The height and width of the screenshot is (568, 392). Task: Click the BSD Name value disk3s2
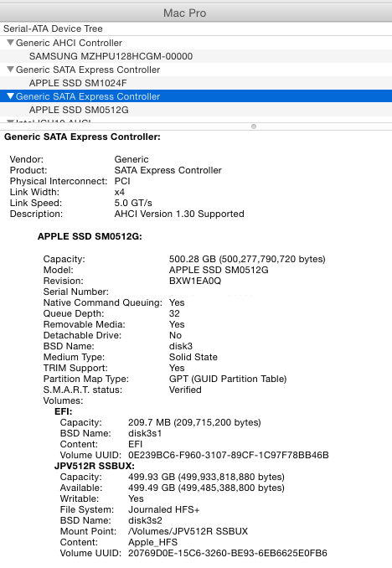[x=145, y=520]
